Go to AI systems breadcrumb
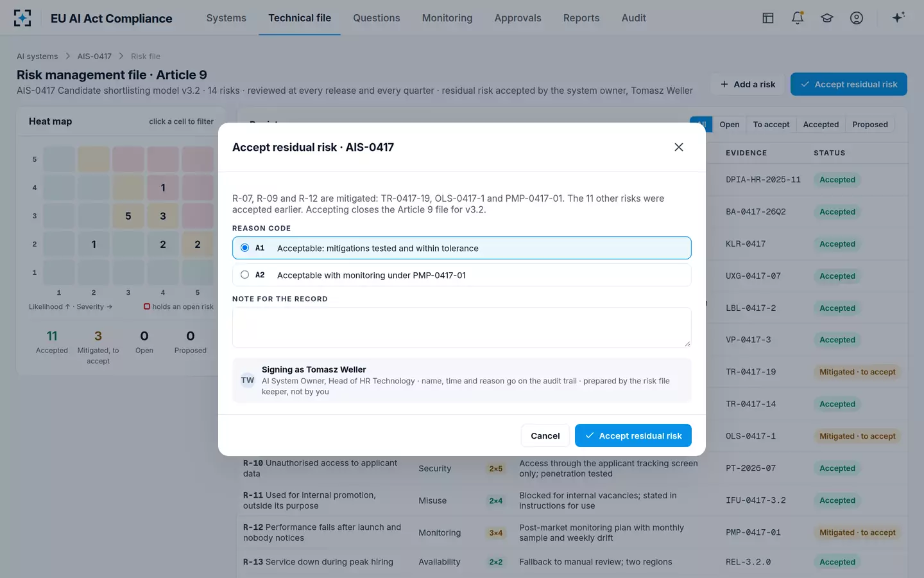Screen dimensions: 924x578 [x=37, y=57]
